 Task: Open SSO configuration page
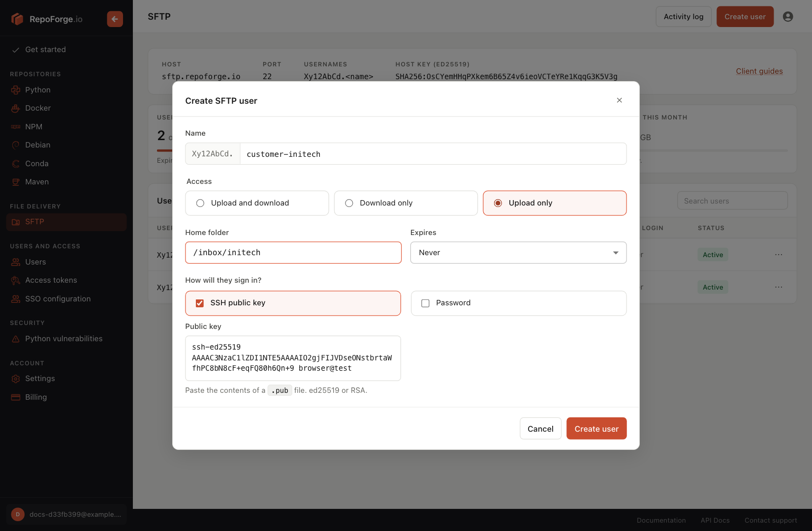click(58, 299)
